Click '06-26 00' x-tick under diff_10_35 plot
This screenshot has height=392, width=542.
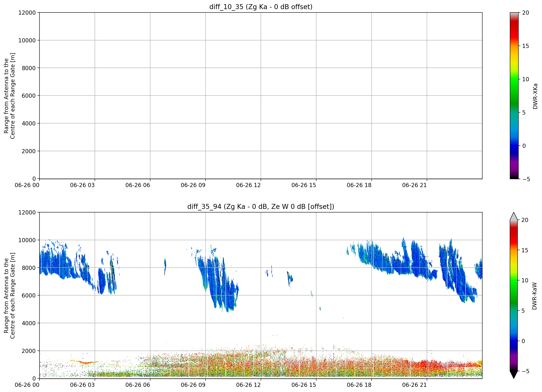tap(27, 185)
